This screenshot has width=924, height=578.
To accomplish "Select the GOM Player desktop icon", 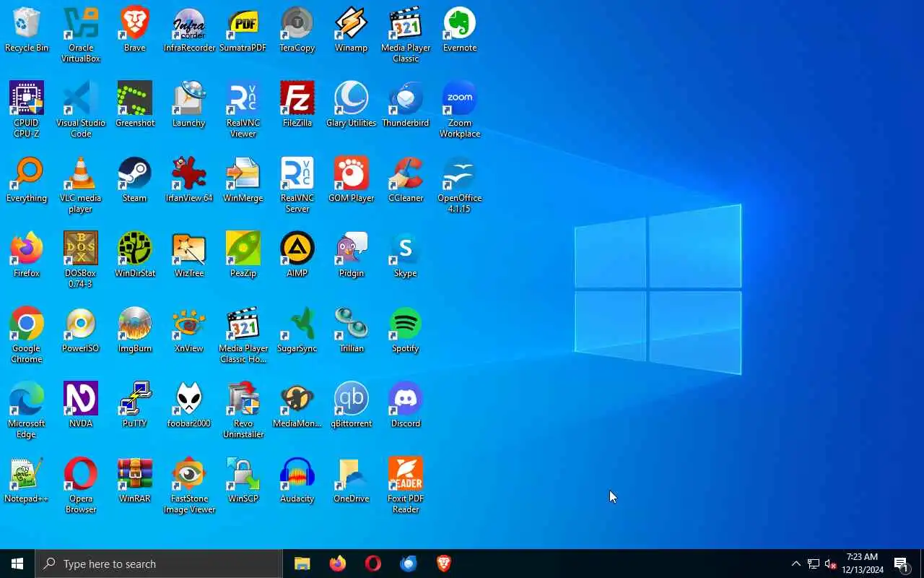I will pos(352,181).
